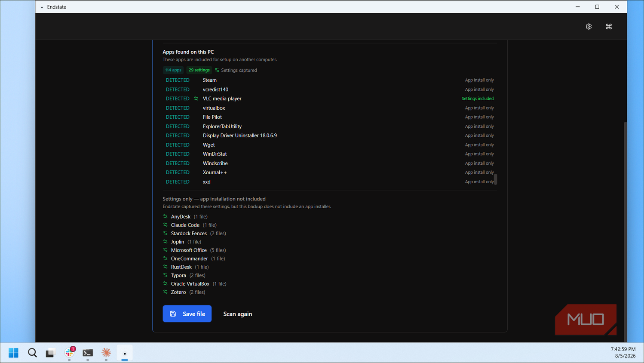Click the Settings included label for VLC

tap(478, 98)
